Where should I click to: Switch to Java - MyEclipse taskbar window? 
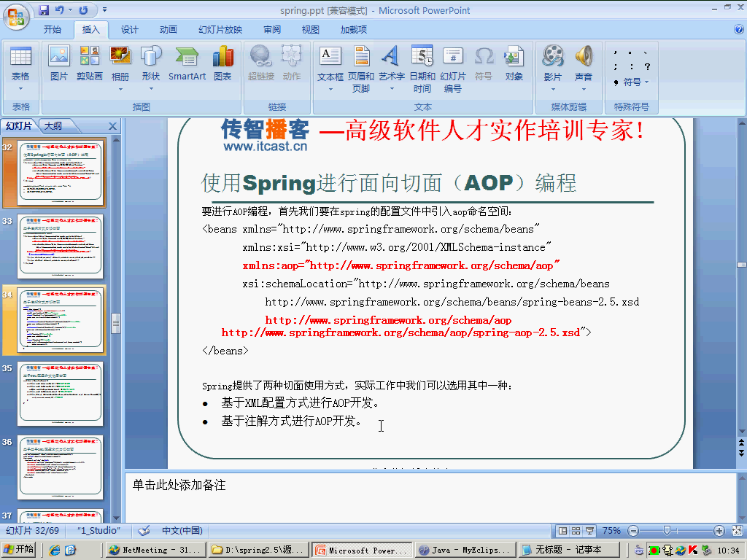point(465,550)
